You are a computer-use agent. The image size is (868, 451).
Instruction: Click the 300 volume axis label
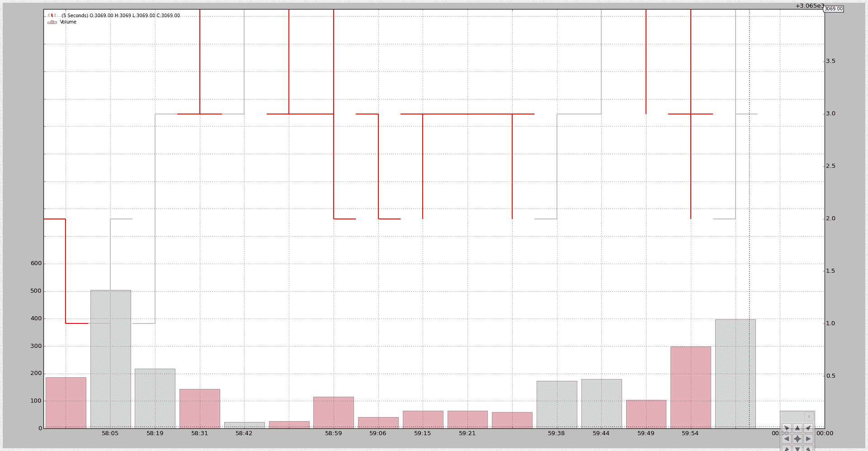pos(36,346)
